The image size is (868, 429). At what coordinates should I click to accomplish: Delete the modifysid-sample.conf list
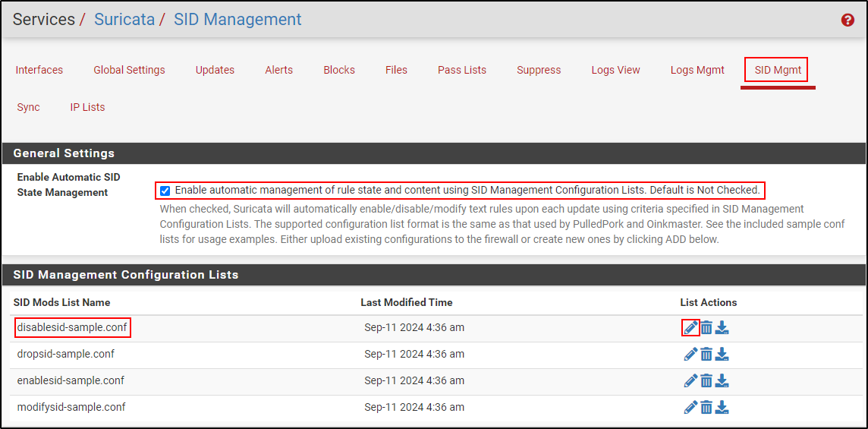tap(706, 408)
